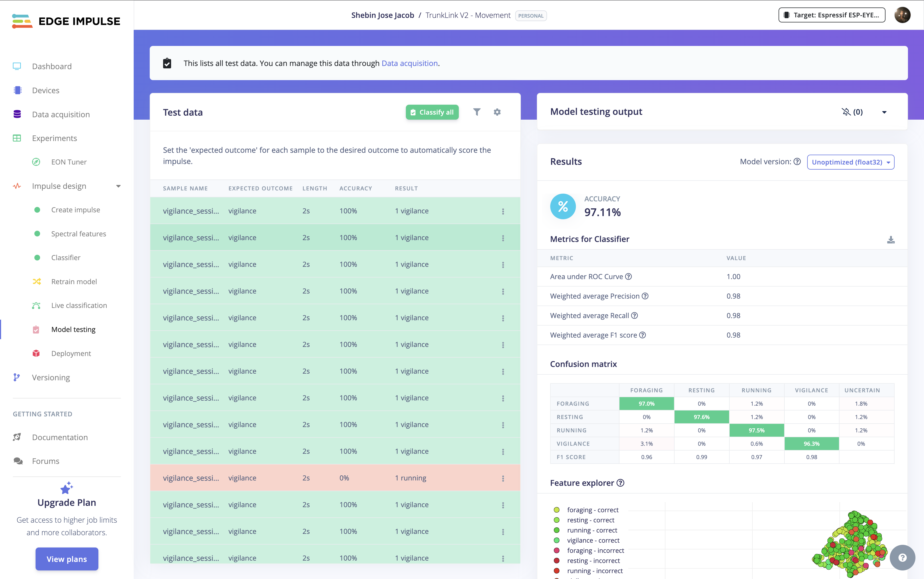Viewport: 924px width, 579px height.
Task: Open three-dot menu on misclassified running row
Action: 503,478
